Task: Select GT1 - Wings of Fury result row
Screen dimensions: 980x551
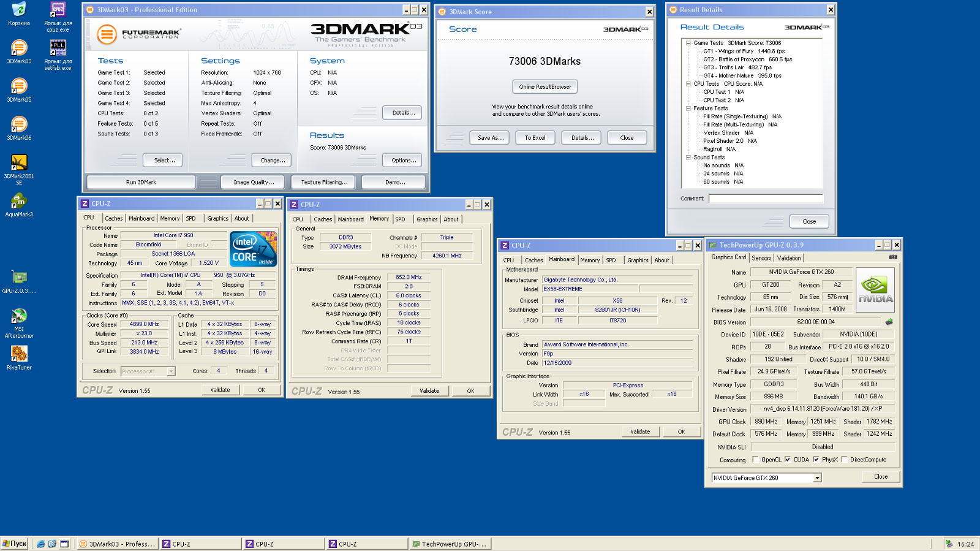Action: 744,51
